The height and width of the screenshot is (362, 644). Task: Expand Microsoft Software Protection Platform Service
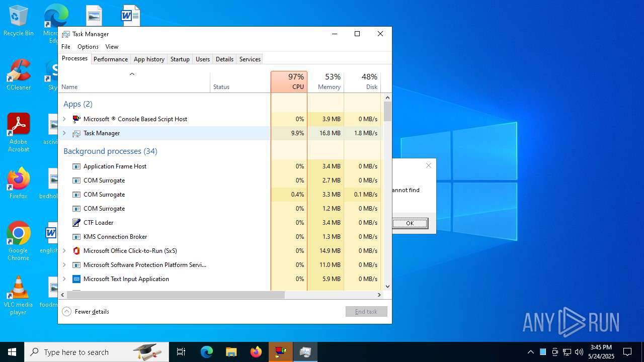(64, 265)
